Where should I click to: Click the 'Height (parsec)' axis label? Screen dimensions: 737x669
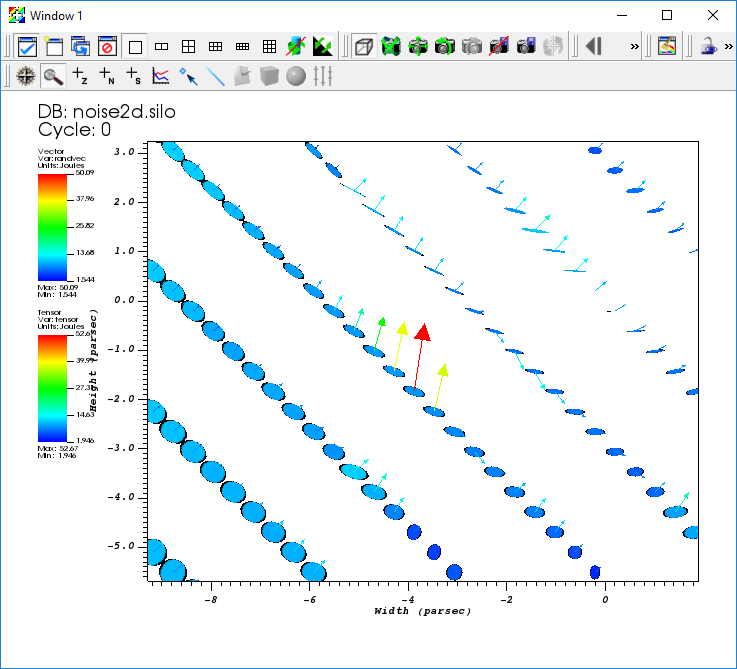click(93, 361)
